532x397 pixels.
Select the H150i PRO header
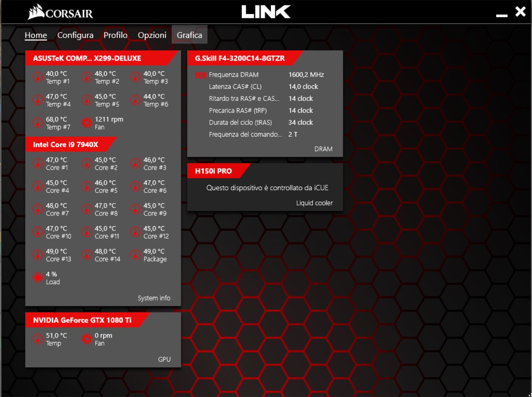pos(219,171)
